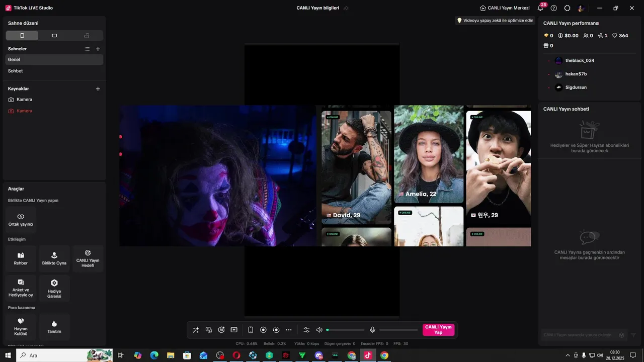Select the joker camera preview
This screenshot has height=362, width=644.
click(217, 176)
